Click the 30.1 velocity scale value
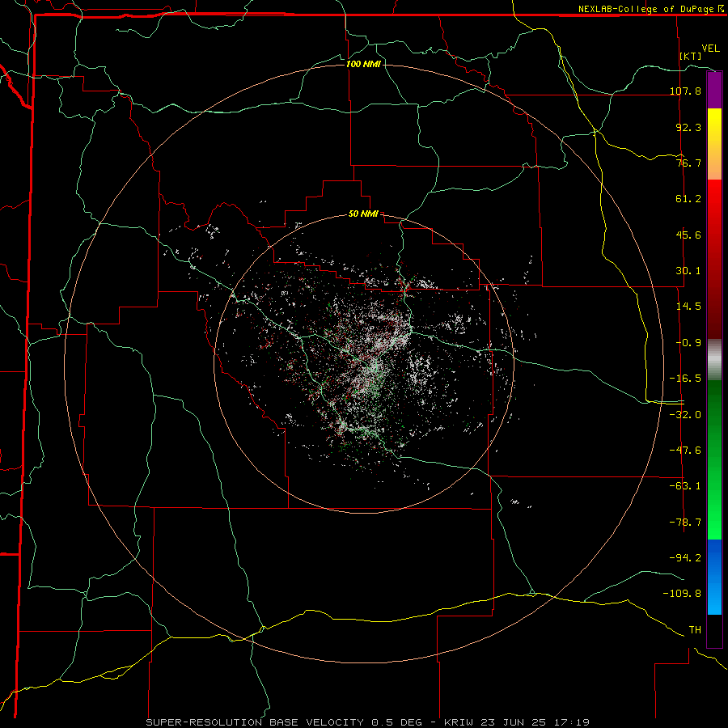The width and height of the screenshot is (728, 728). pyautogui.click(x=688, y=271)
